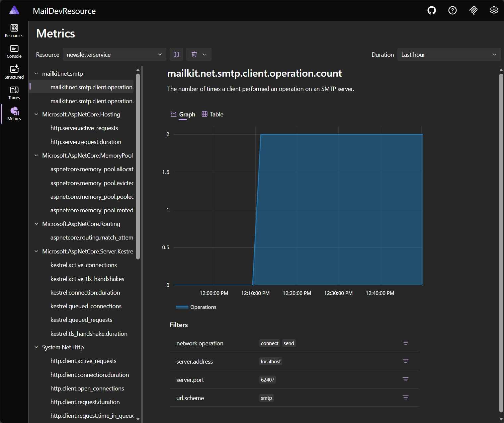Toggle the filter for server.address
The image size is (504, 423).
(406, 361)
